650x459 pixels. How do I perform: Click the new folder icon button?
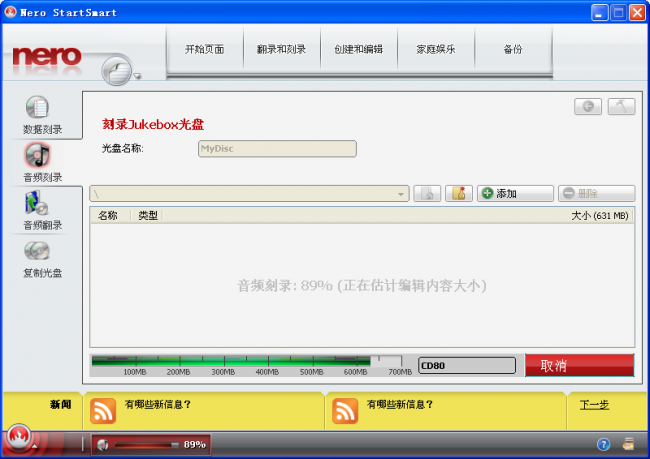(459, 194)
